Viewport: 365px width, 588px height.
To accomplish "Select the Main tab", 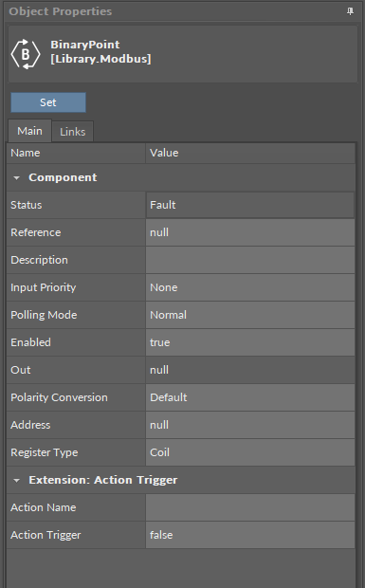I will pos(29,131).
